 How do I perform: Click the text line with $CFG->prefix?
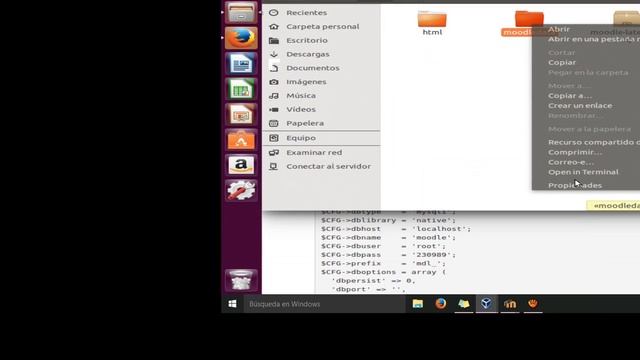383,263
